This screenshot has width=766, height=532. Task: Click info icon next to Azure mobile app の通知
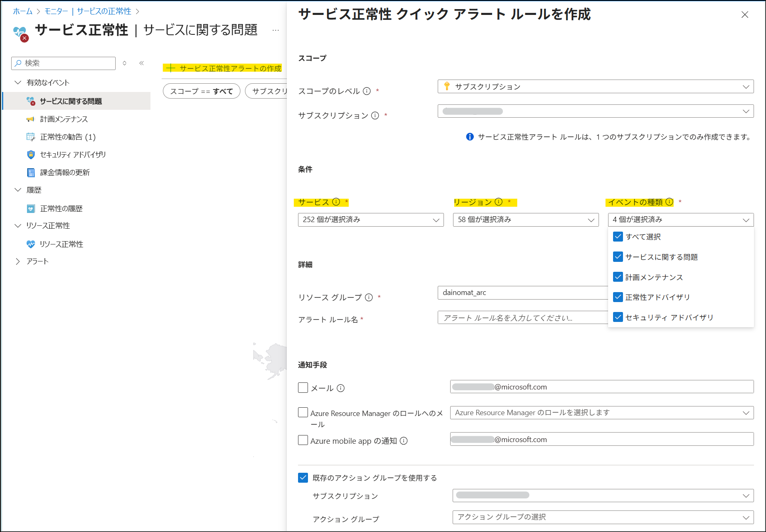404,441
